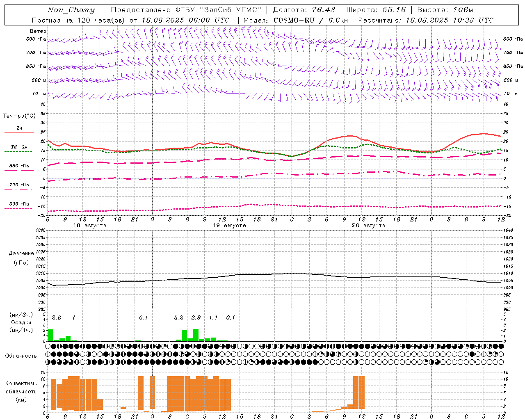Click the Давление panel label
Image resolution: width=525 pixels, height=420 pixels.
21,253
